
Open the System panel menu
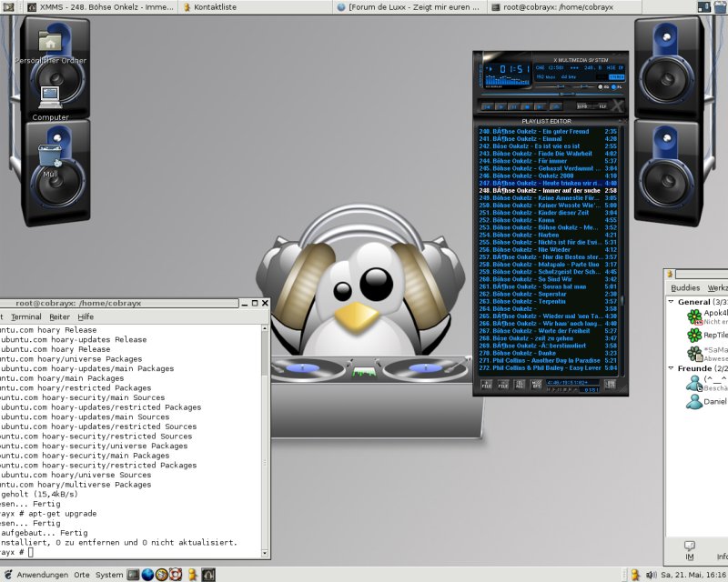click(109, 575)
